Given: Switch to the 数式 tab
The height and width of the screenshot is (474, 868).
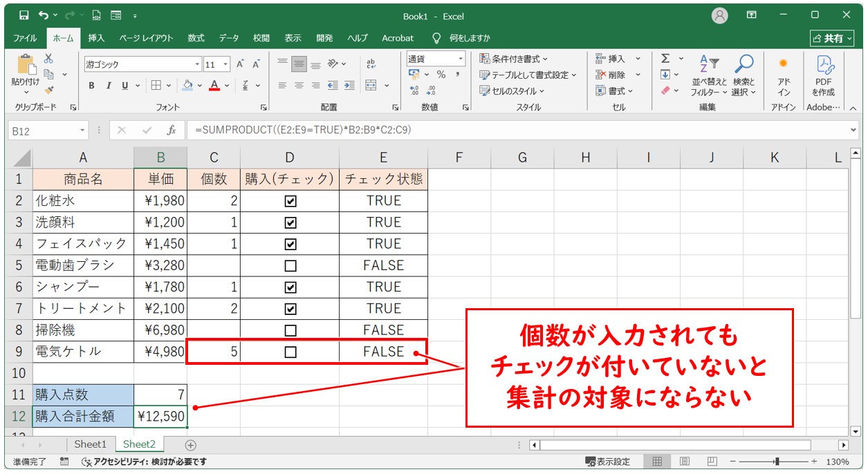Looking at the screenshot, I should (196, 38).
